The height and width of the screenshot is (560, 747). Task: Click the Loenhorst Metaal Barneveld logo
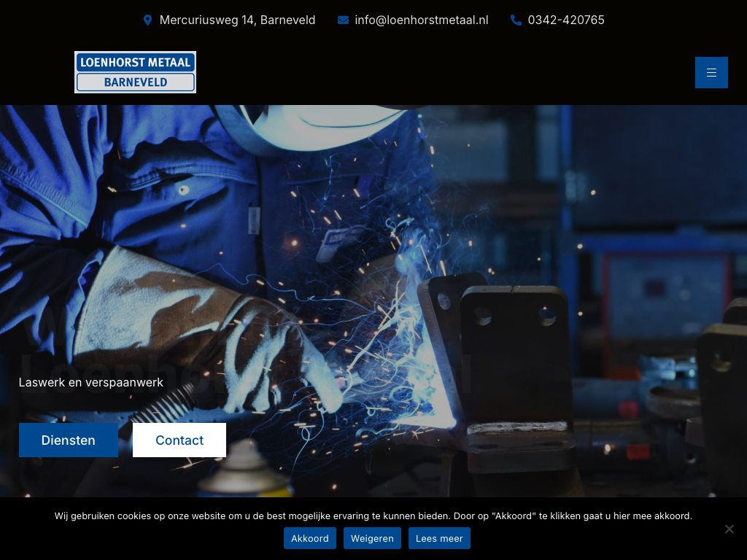point(135,72)
